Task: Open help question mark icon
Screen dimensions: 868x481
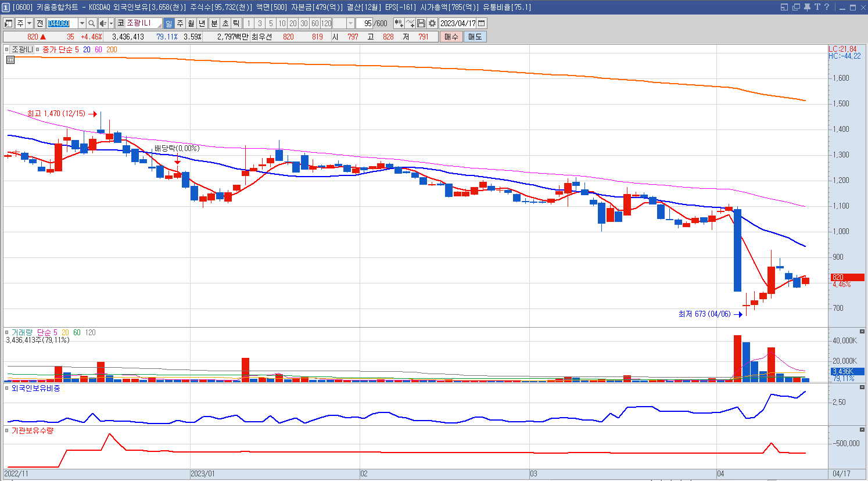Action: tap(827, 7)
